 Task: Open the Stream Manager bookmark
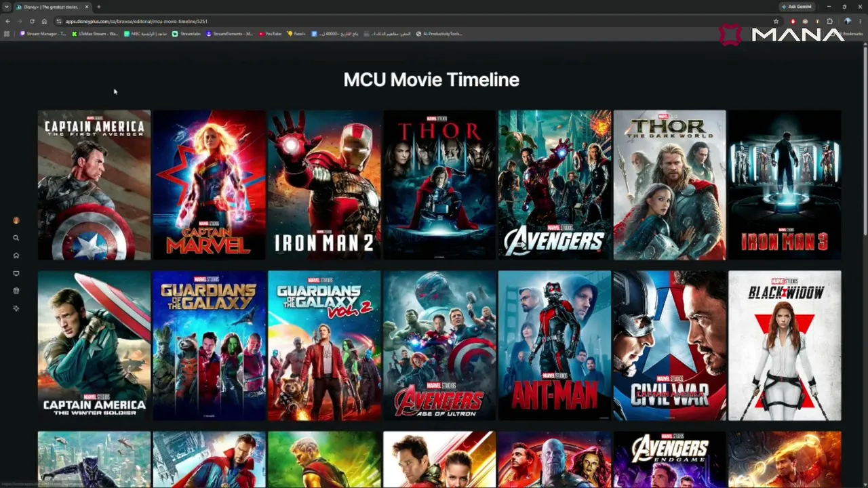pos(43,34)
